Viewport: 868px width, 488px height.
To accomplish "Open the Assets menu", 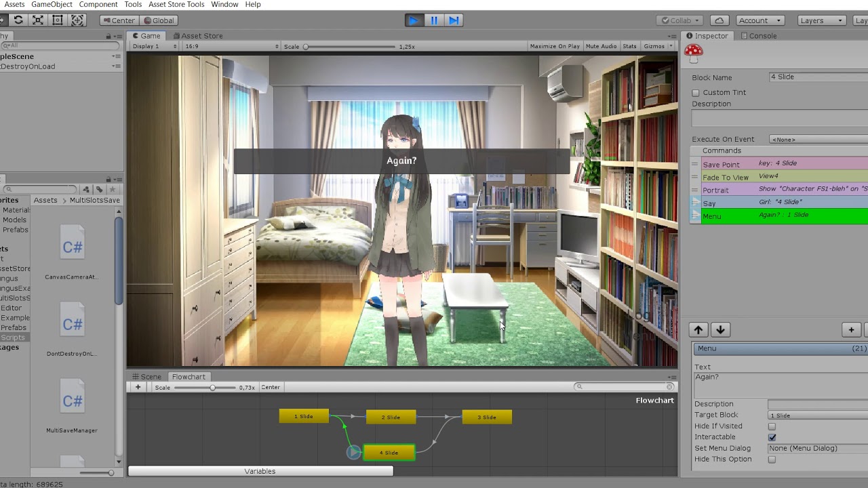I will click(x=14, y=5).
